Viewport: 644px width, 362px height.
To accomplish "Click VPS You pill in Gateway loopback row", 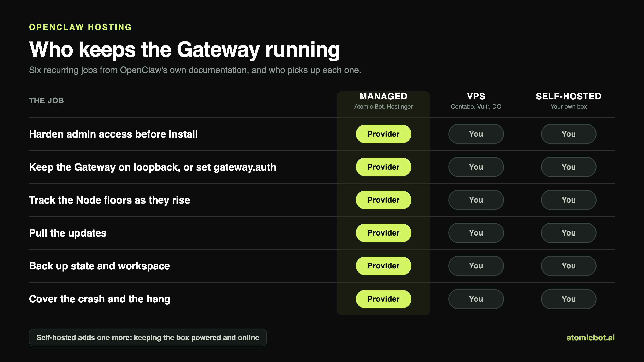I will click(476, 167).
